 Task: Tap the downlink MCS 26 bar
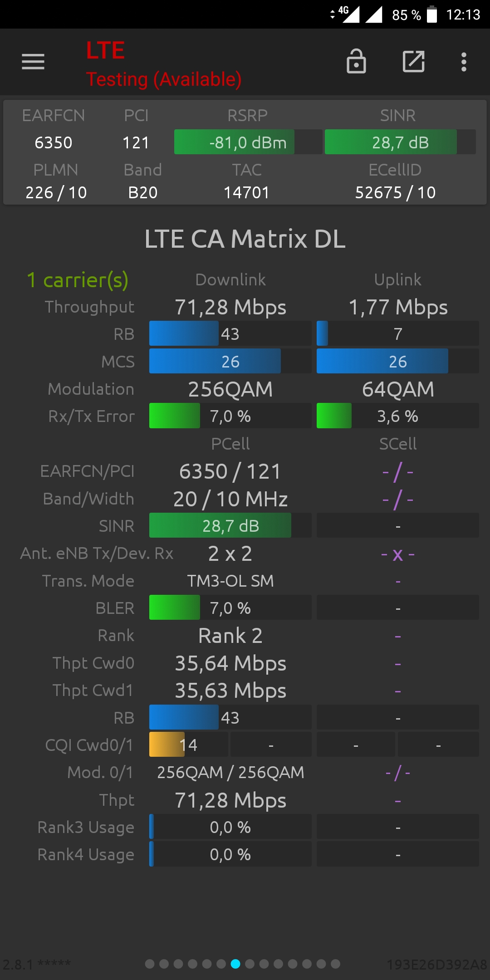click(x=230, y=361)
